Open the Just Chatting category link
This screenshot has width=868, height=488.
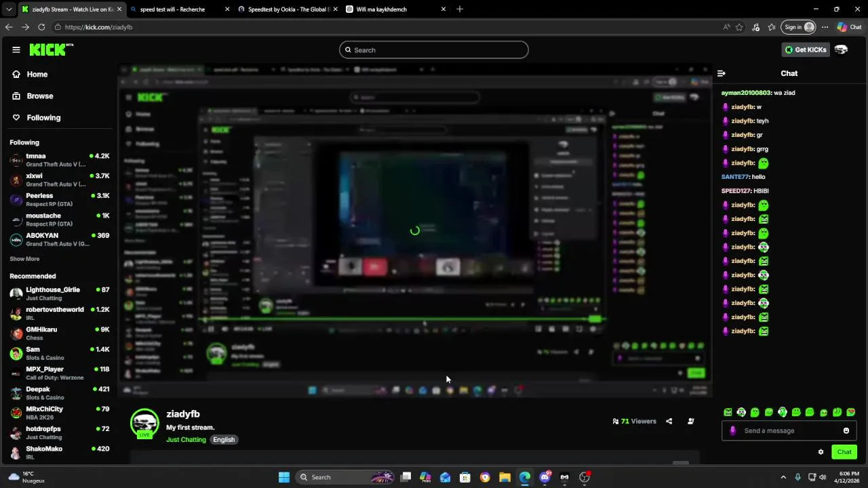pos(186,440)
